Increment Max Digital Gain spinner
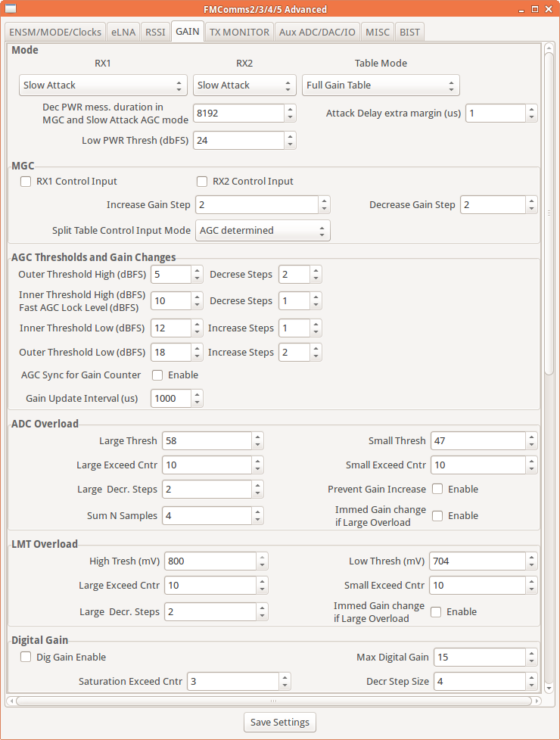The width and height of the screenshot is (560, 740). 532,653
